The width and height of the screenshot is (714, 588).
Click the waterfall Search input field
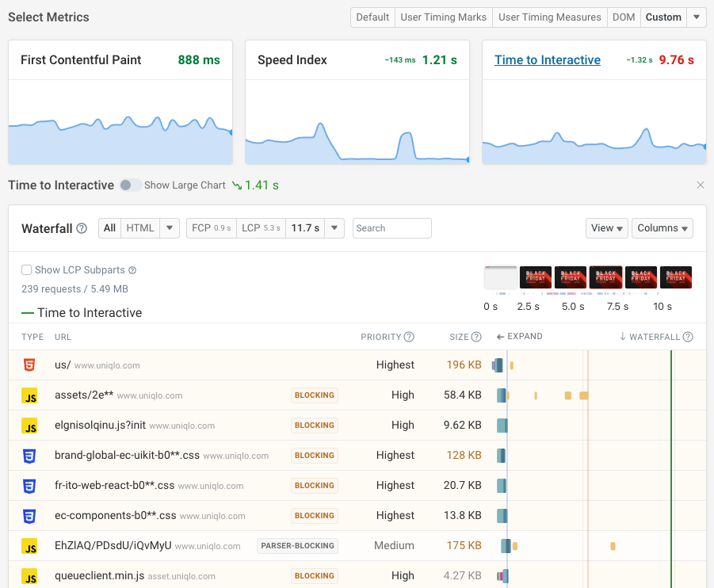pos(391,228)
